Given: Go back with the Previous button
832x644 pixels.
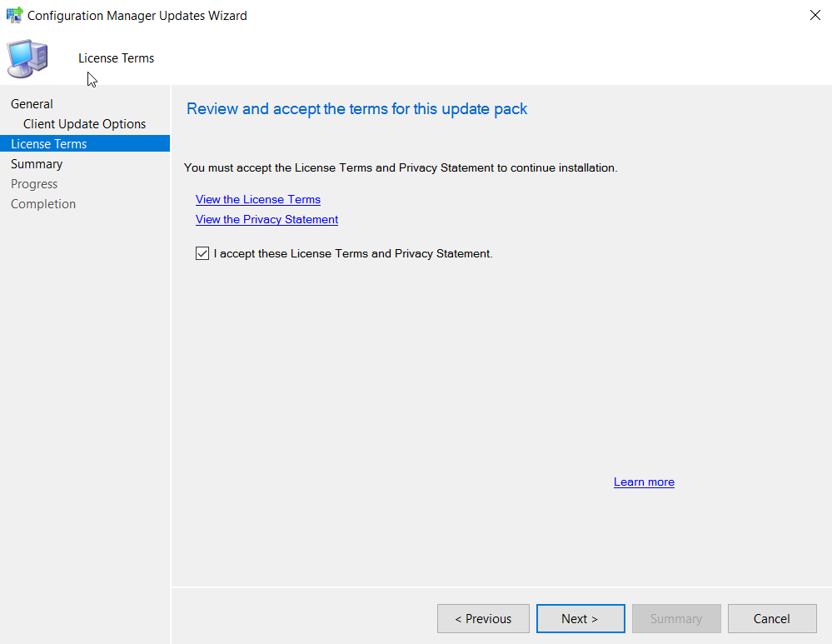Looking at the screenshot, I should coord(483,618).
